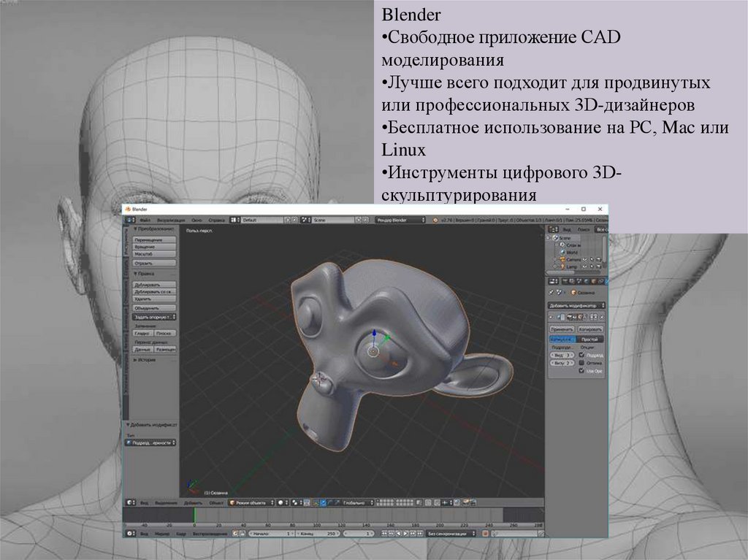Click the editor type icon beside Файл menu
This screenshot has height=560, width=748.
(x=128, y=219)
